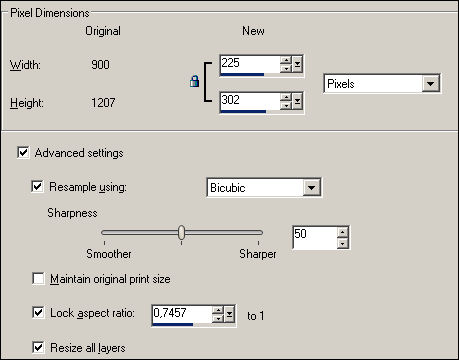Click the aspect ratio lock icon
The width and height of the screenshot is (459, 360).
tap(195, 81)
